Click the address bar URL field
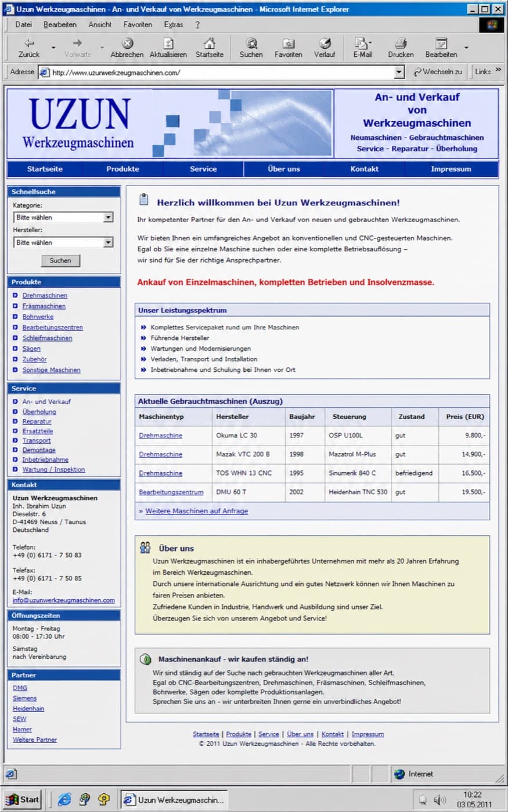 click(x=221, y=72)
